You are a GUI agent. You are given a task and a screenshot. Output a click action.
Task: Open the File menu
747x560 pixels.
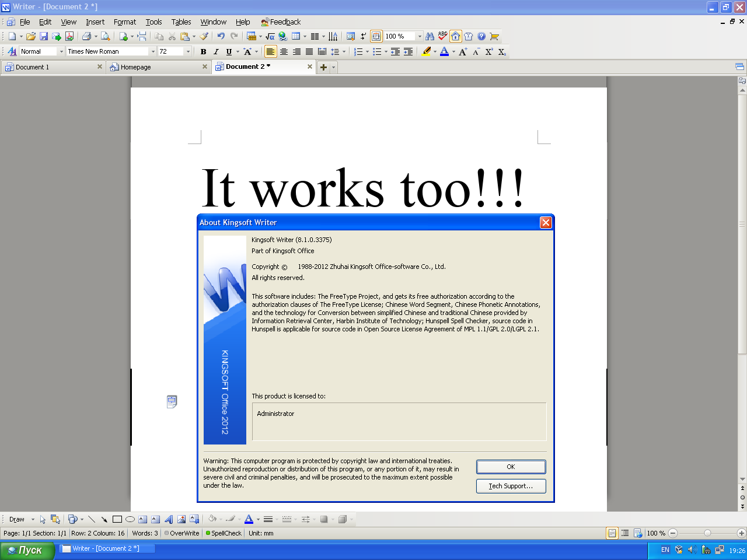(25, 22)
